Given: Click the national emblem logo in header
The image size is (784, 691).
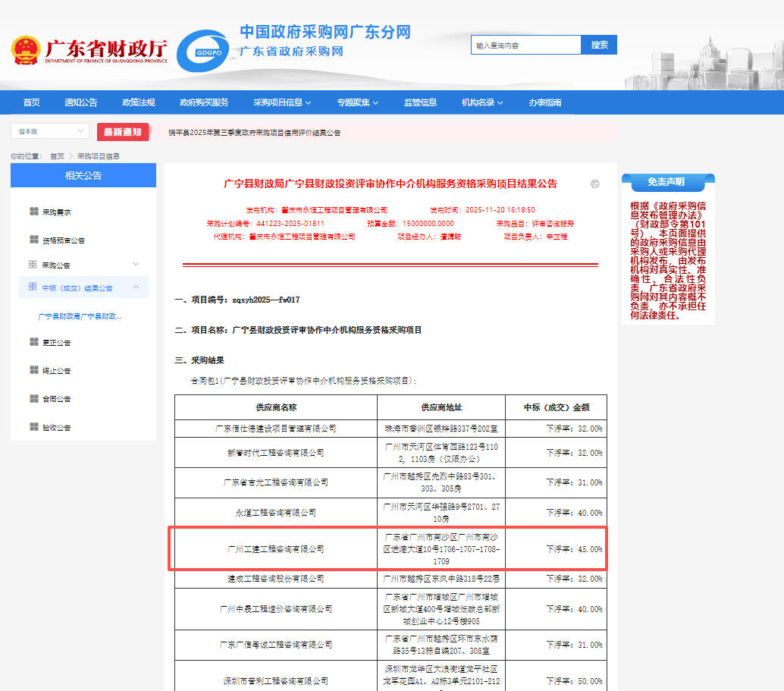Looking at the screenshot, I should coord(25,50).
